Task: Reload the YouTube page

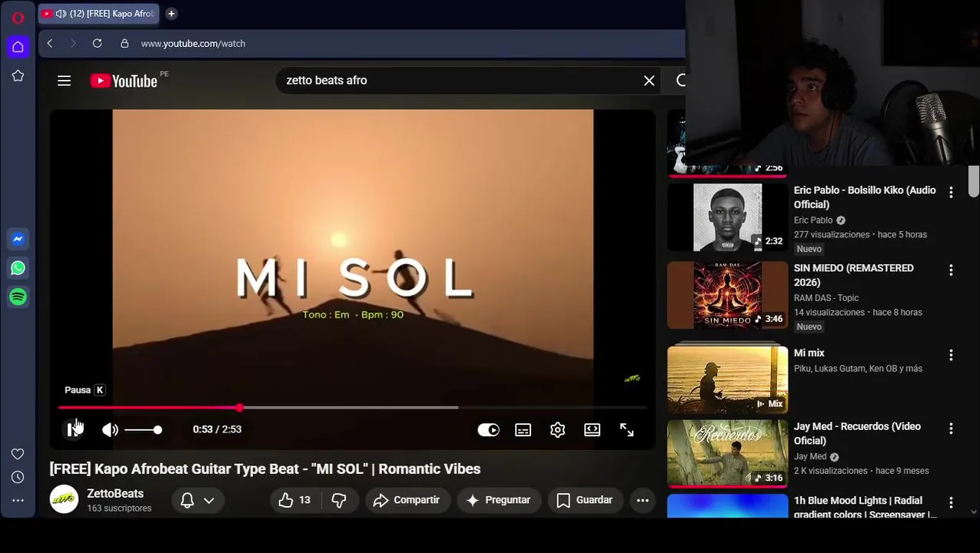Action: (98, 44)
